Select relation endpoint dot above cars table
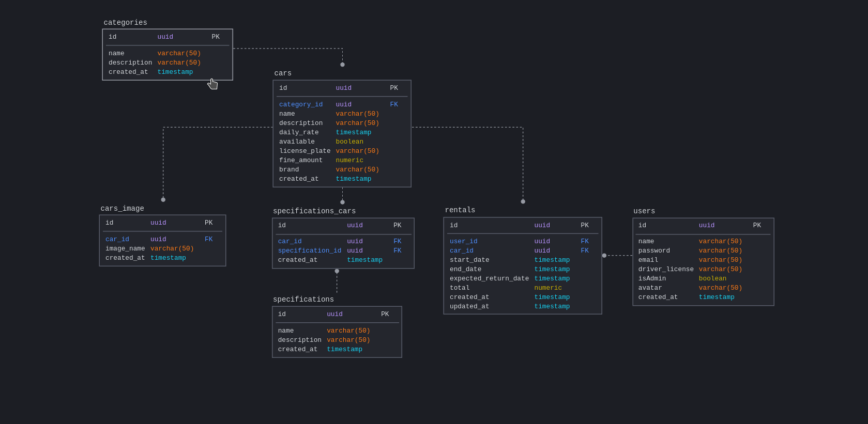 (342, 65)
